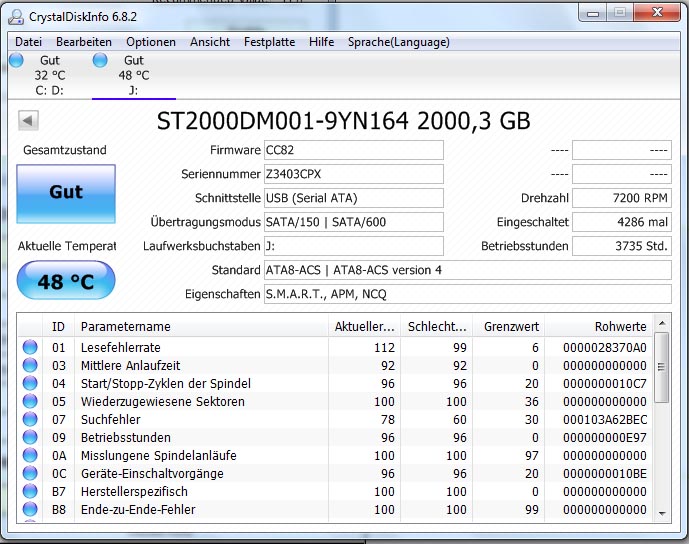This screenshot has height=544, width=689.
Task: Click the SMART list scroll up arrow
Action: pyautogui.click(x=662, y=324)
